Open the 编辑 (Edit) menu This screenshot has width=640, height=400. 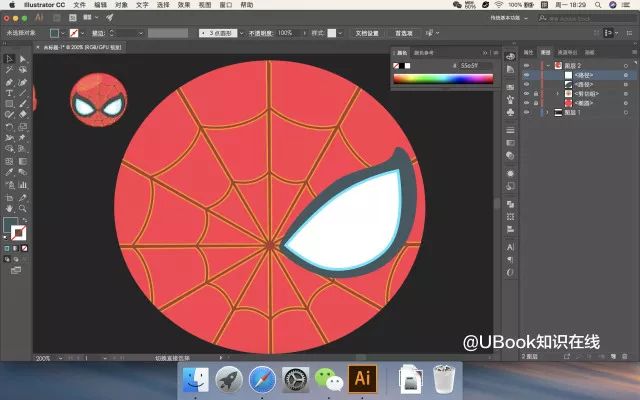(x=100, y=5)
